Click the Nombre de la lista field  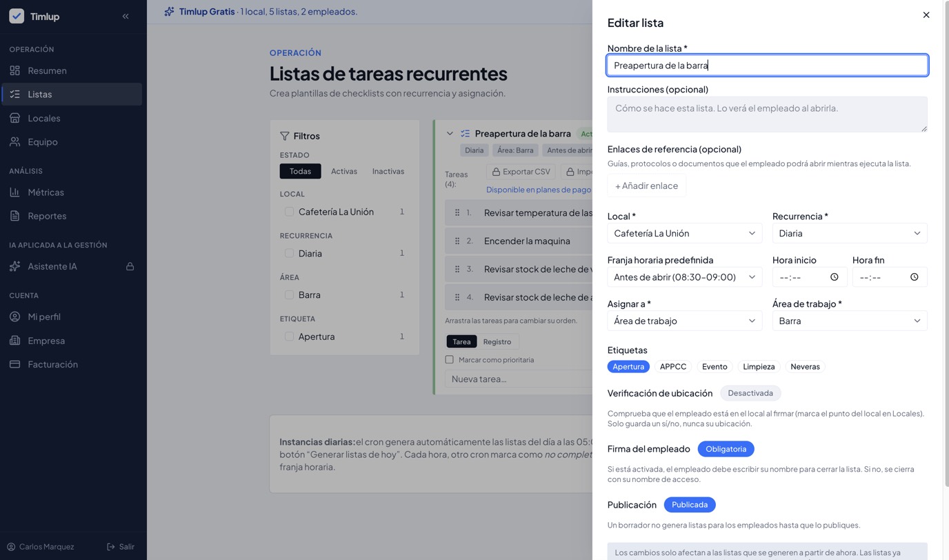[767, 65]
